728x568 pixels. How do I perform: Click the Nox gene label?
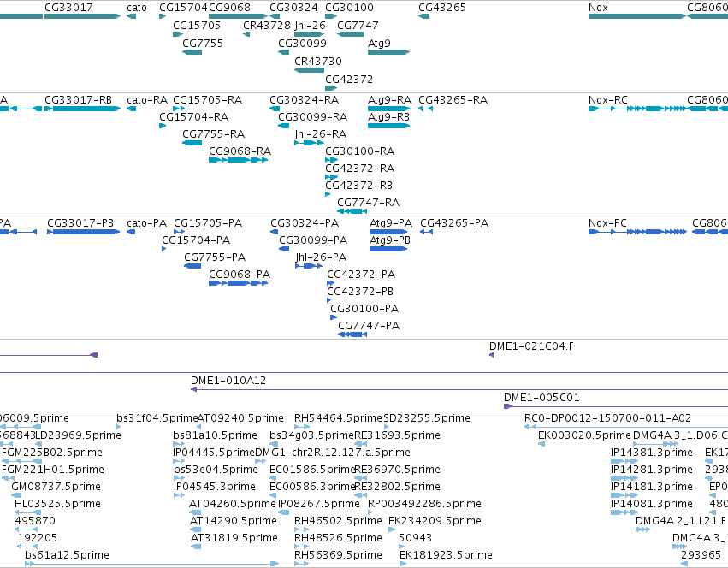[x=598, y=8]
